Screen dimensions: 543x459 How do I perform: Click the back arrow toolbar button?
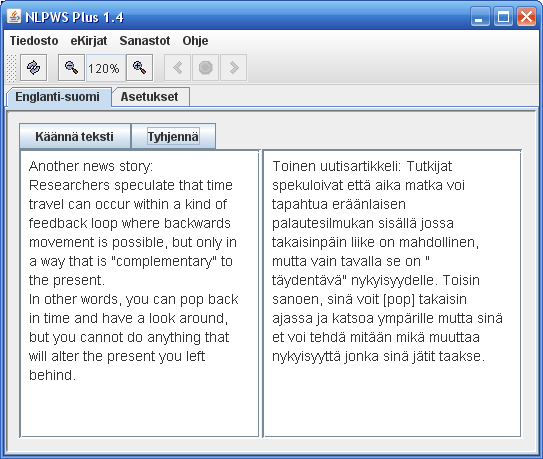[177, 68]
